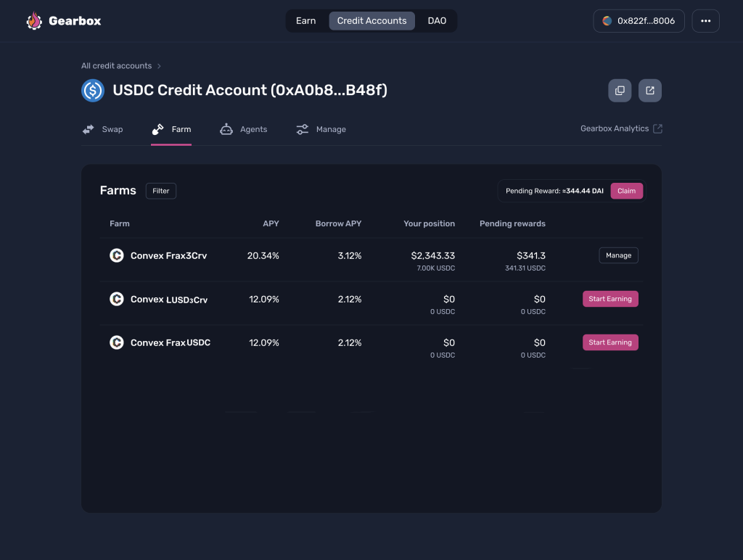The height and width of the screenshot is (560, 743).
Task: Click the Agents robot icon
Action: (x=226, y=129)
